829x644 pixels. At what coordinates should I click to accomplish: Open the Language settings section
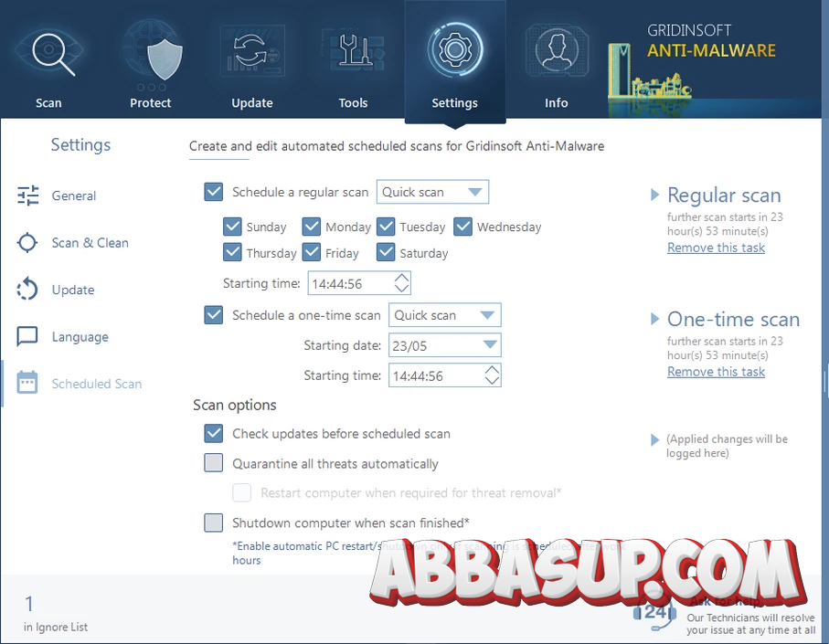(x=80, y=336)
